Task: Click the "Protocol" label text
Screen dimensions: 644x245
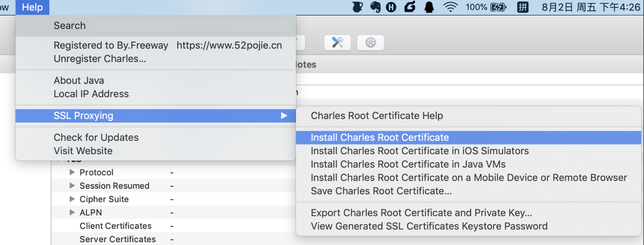Action: click(x=96, y=172)
